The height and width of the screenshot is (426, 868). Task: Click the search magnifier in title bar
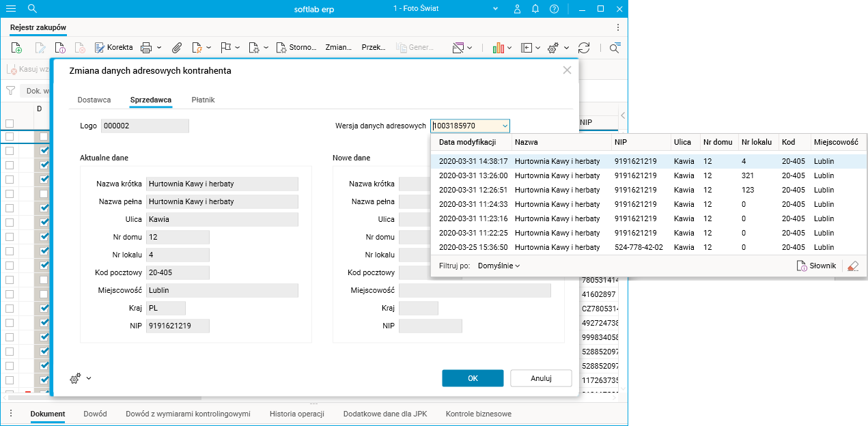tap(32, 9)
